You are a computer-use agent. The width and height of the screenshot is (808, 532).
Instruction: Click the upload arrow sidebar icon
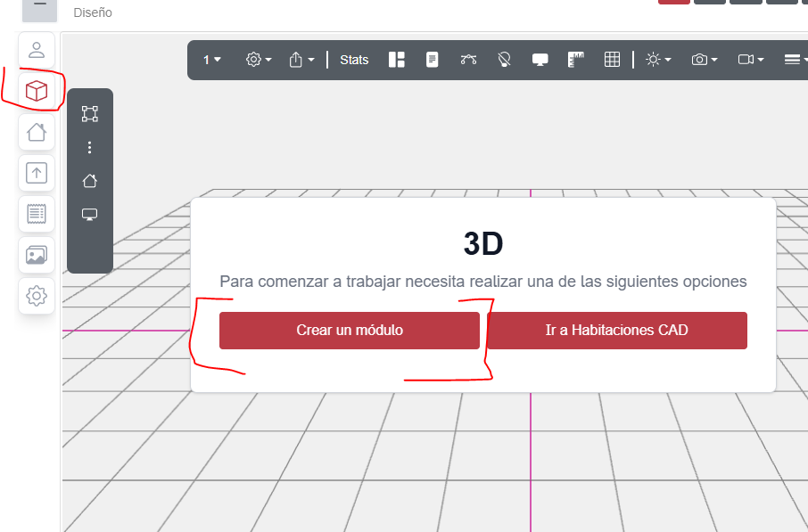(37, 173)
